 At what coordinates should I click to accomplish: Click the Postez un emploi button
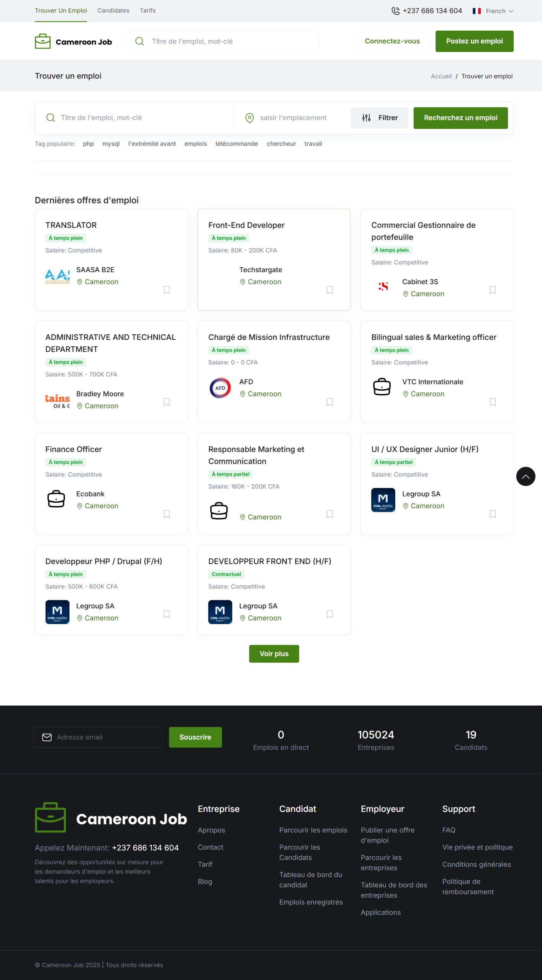(x=474, y=41)
